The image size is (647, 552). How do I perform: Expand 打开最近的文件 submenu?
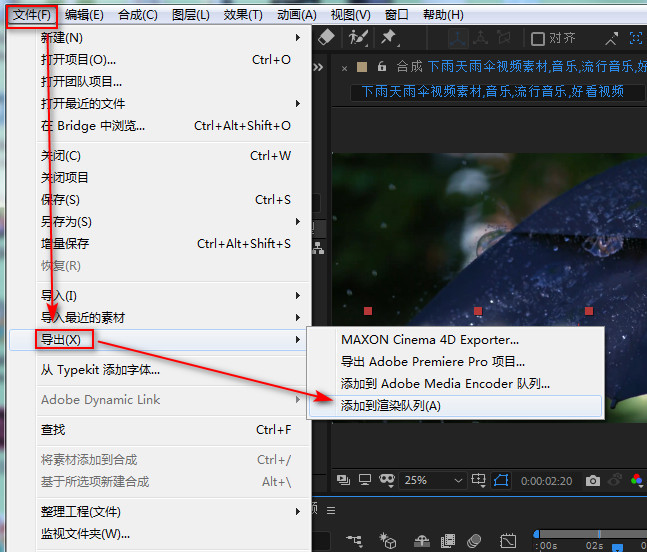click(173, 104)
